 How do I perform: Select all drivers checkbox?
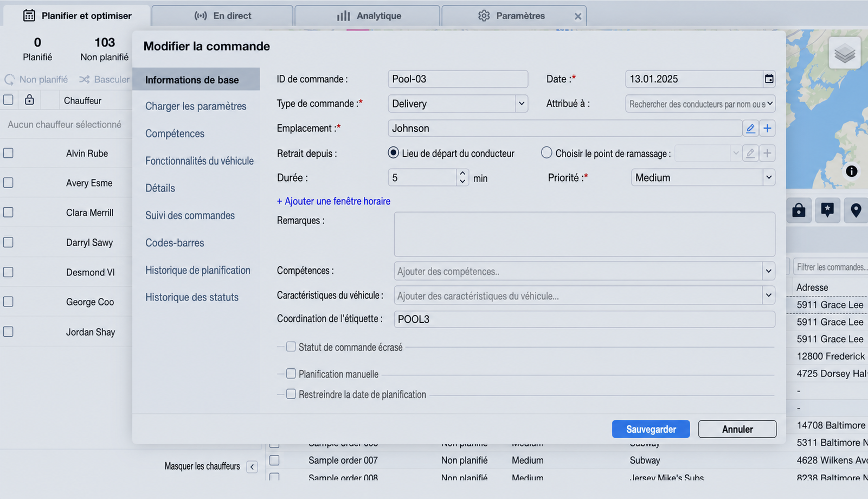(8, 100)
